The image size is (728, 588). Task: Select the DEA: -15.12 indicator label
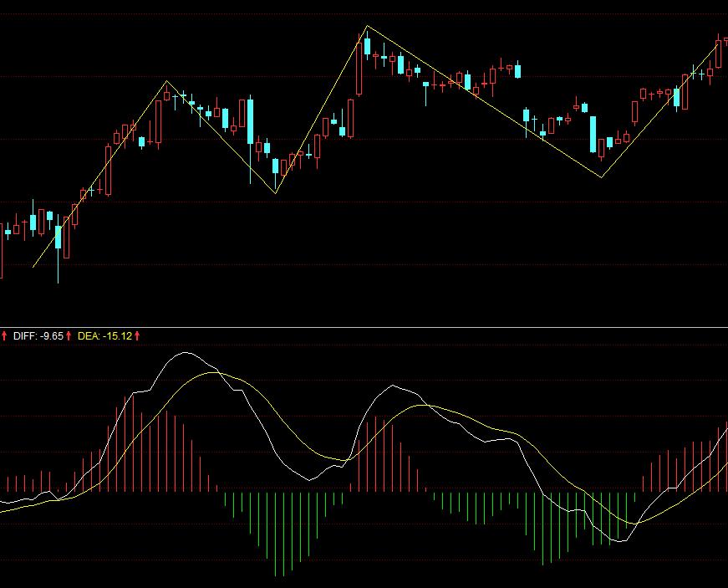(104, 335)
